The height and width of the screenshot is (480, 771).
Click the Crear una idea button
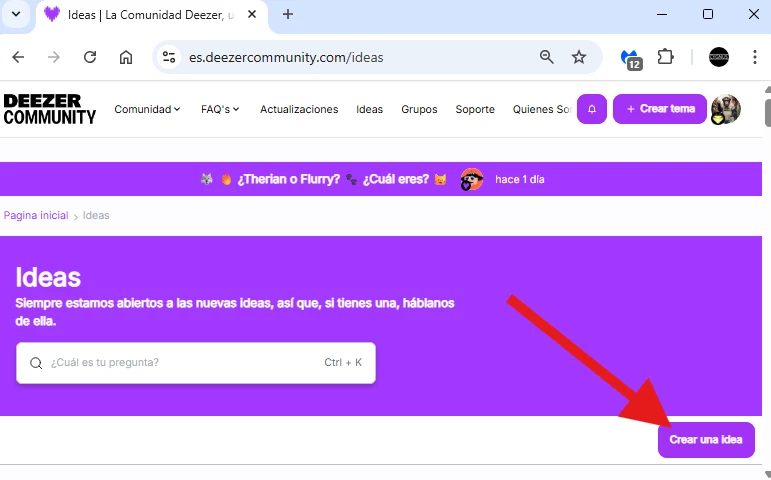(706, 440)
